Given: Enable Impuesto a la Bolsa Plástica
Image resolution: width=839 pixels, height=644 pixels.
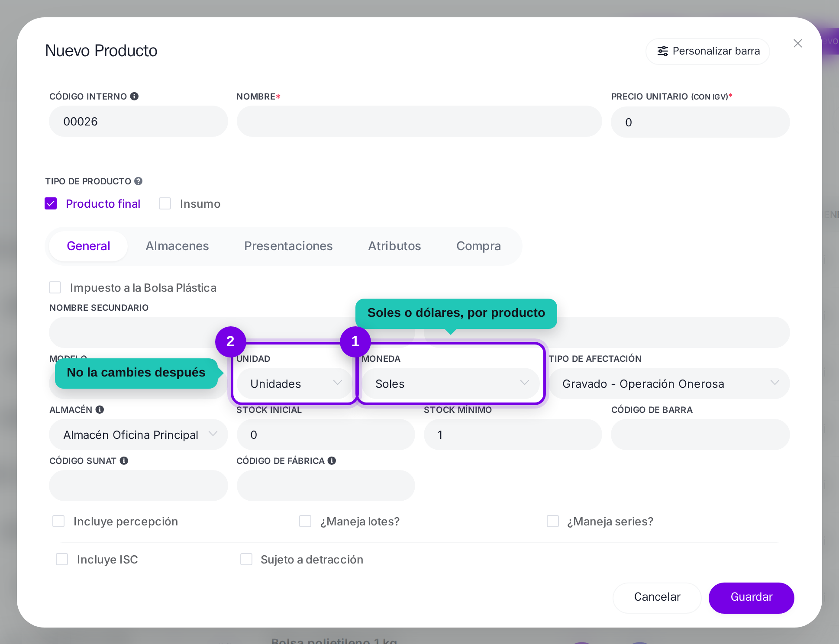Looking at the screenshot, I should point(55,287).
